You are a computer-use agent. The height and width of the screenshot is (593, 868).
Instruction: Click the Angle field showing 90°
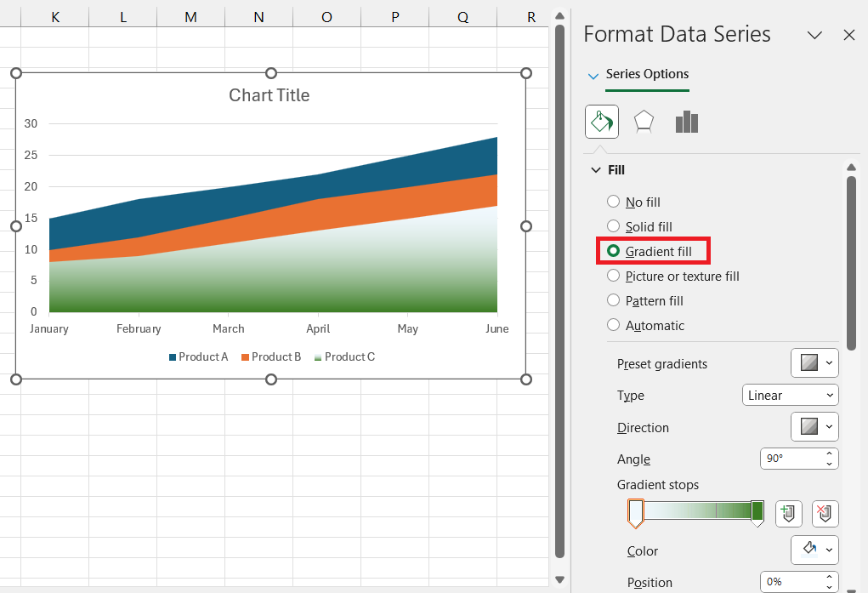[791, 459]
